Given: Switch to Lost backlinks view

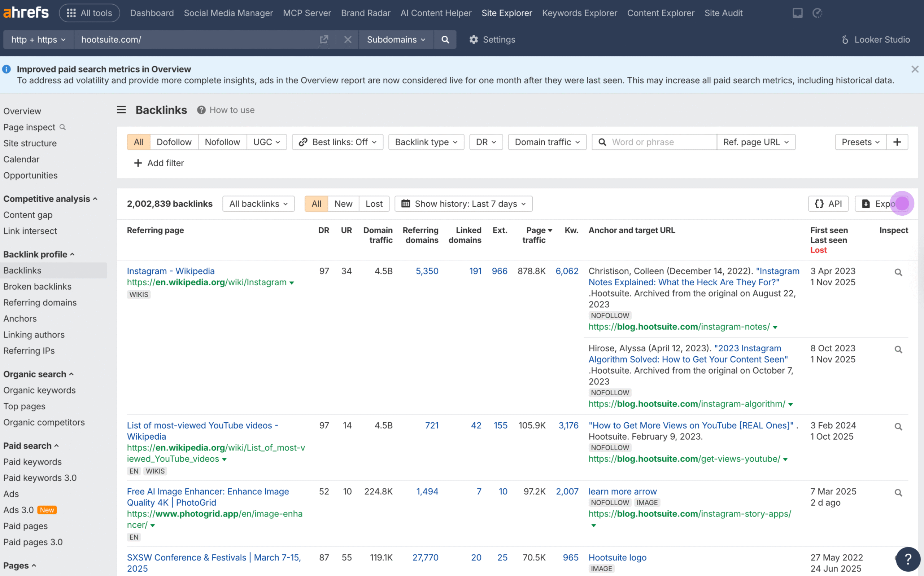Looking at the screenshot, I should (374, 204).
